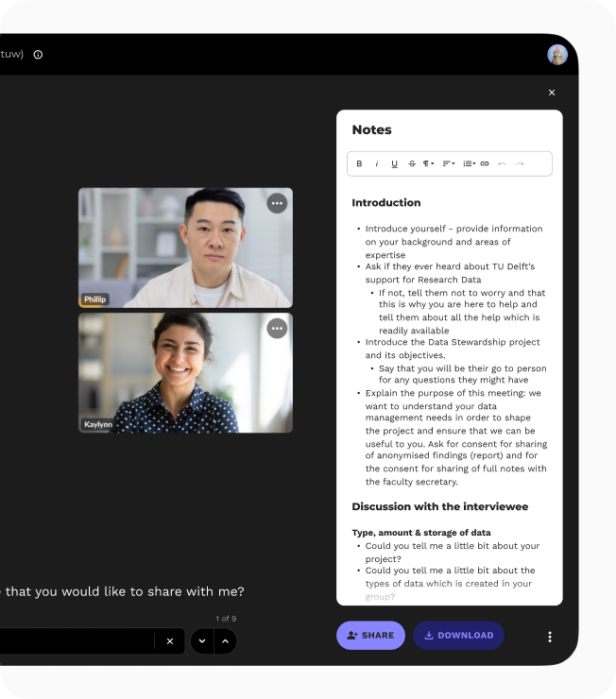Viewport: 616px width, 699px height.
Task: Click the info icon in header
Action: [x=38, y=55]
